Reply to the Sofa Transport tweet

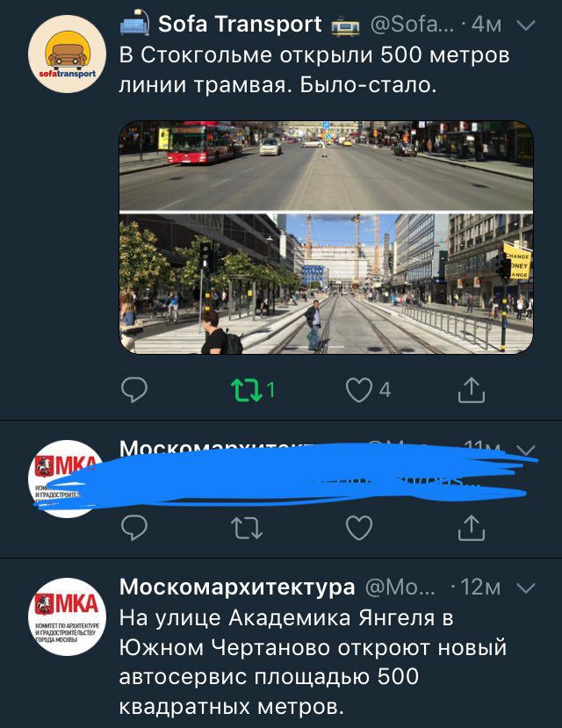pyautogui.click(x=134, y=390)
